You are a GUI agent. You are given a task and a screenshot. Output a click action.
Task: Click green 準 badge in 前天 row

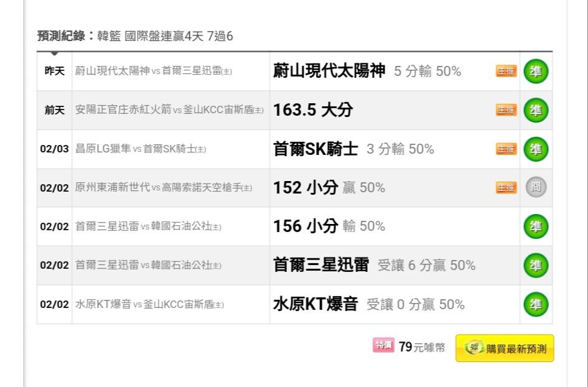[536, 110]
